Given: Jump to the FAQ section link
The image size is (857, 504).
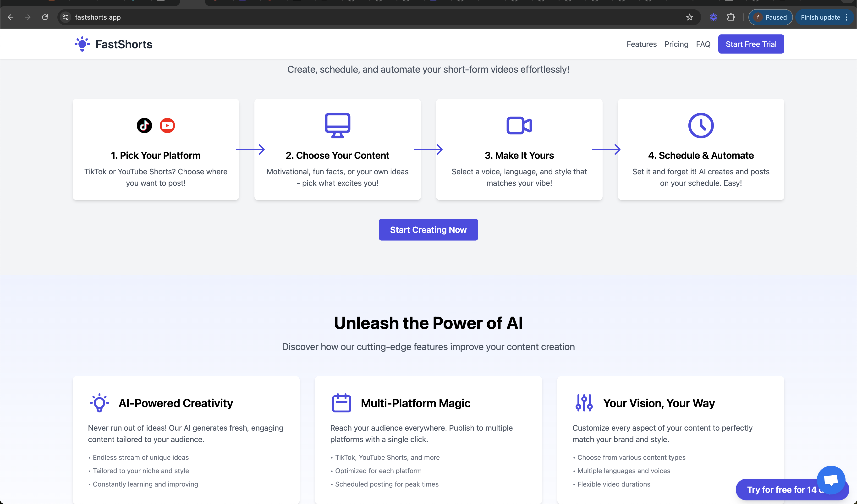Looking at the screenshot, I should pyautogui.click(x=703, y=44).
